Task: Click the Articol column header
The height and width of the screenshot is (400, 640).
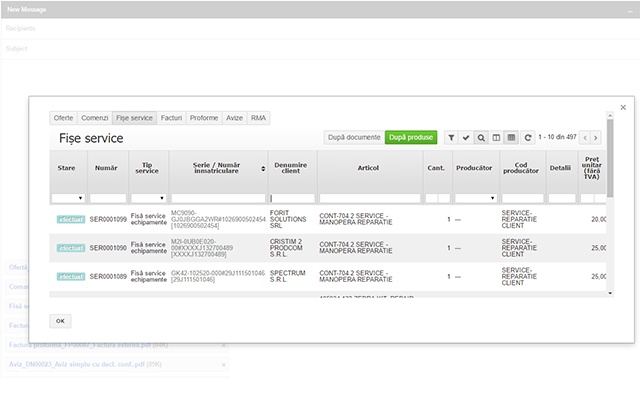Action: tap(369, 168)
